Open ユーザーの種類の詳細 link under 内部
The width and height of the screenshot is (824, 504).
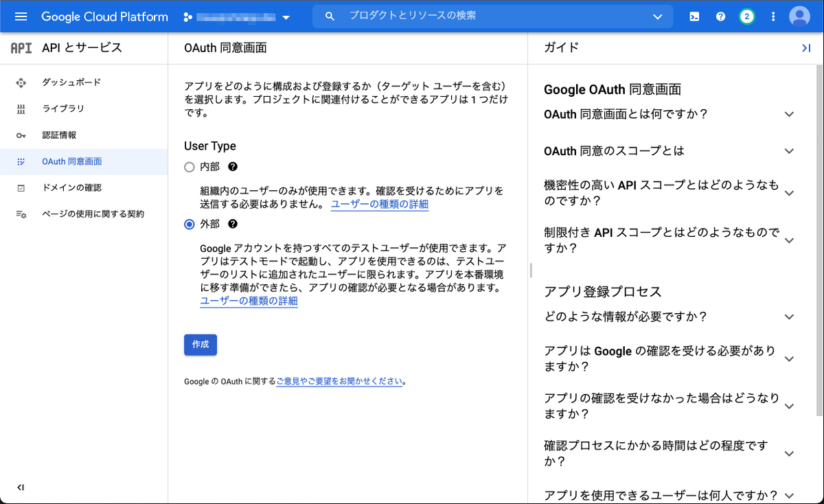380,205
